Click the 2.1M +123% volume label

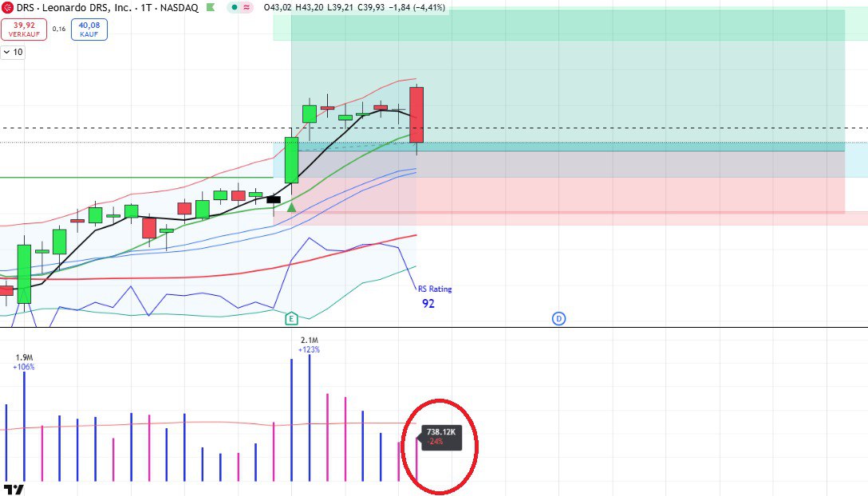click(310, 344)
